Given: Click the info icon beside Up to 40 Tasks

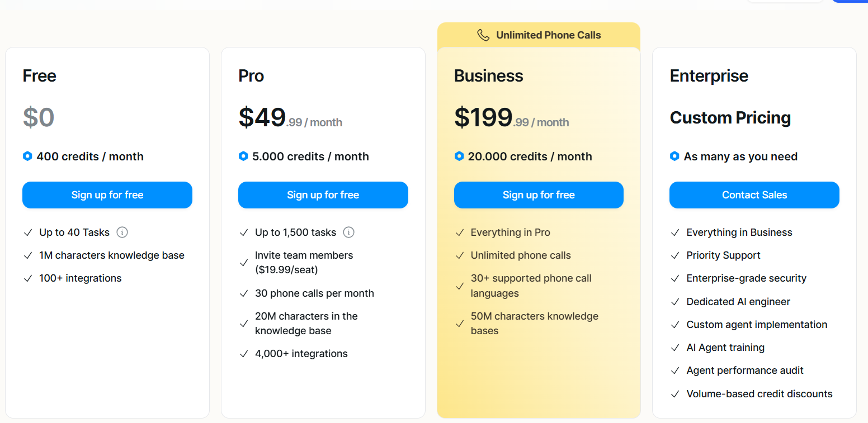Looking at the screenshot, I should 122,232.
